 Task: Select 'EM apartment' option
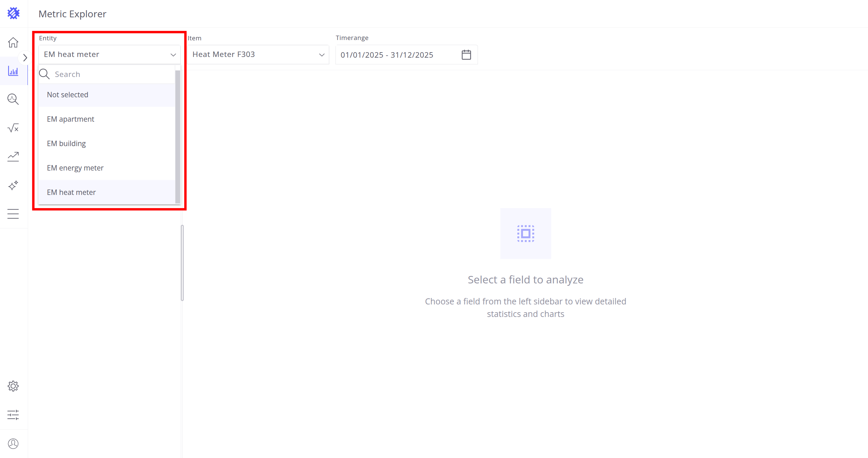[71, 119]
